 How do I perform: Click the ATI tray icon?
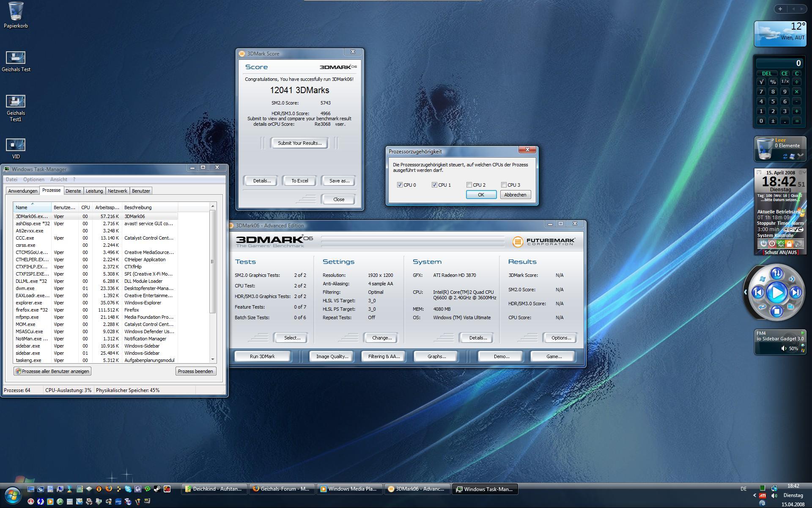[763, 496]
